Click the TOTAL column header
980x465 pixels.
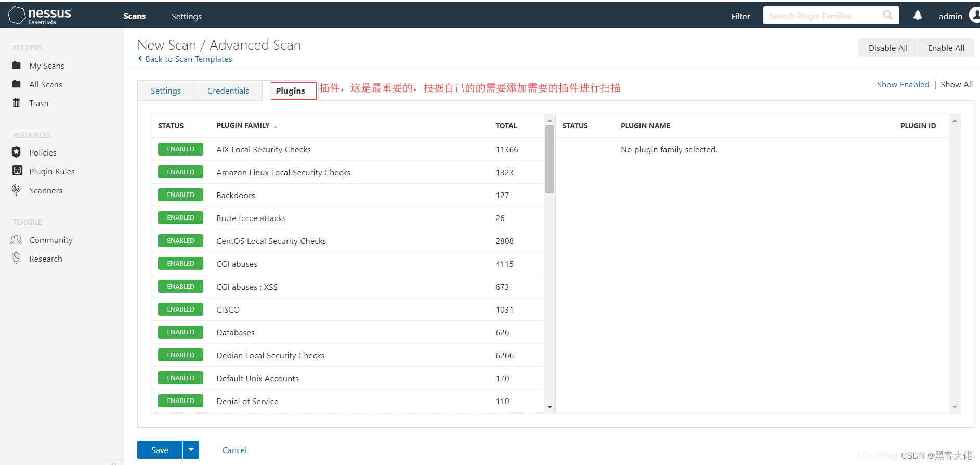(506, 126)
